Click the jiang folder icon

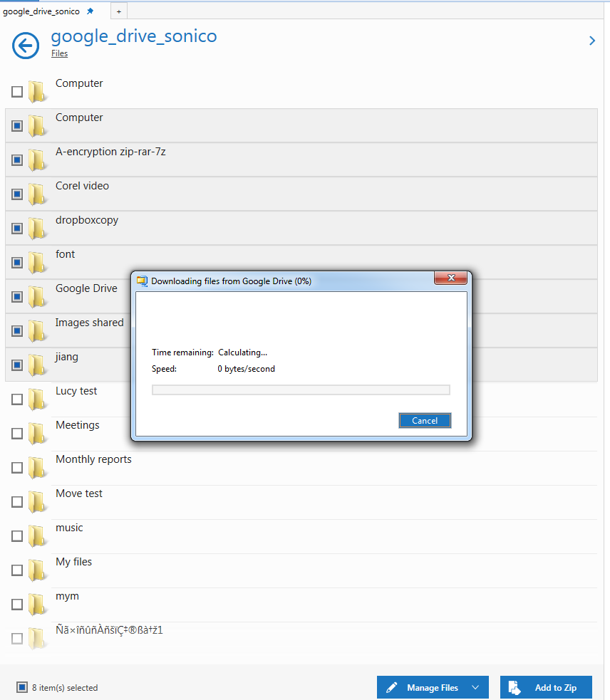pos(37,365)
